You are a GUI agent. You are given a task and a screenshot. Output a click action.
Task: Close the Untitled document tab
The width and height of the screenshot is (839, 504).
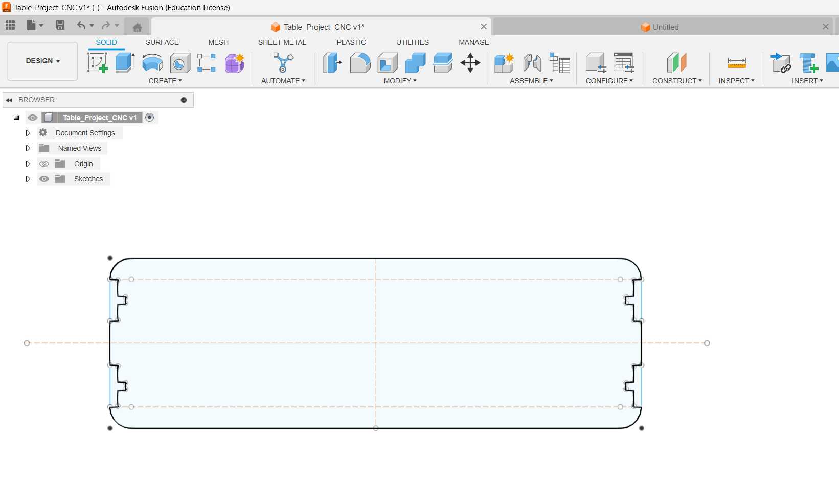(826, 27)
